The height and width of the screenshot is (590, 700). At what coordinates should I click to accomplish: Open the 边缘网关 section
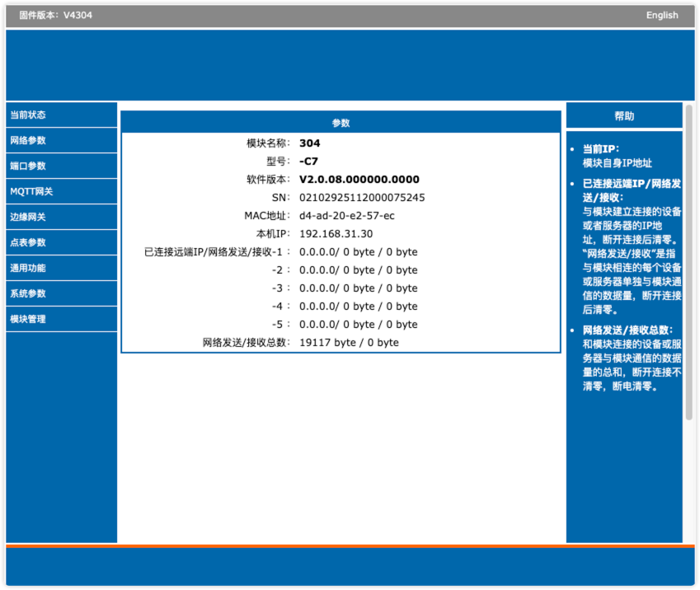coord(62,217)
